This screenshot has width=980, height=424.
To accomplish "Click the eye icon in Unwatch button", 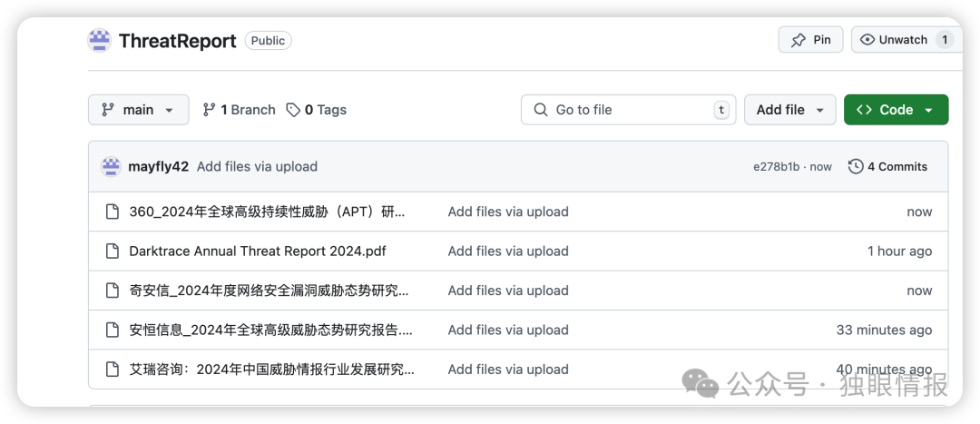I will [867, 39].
